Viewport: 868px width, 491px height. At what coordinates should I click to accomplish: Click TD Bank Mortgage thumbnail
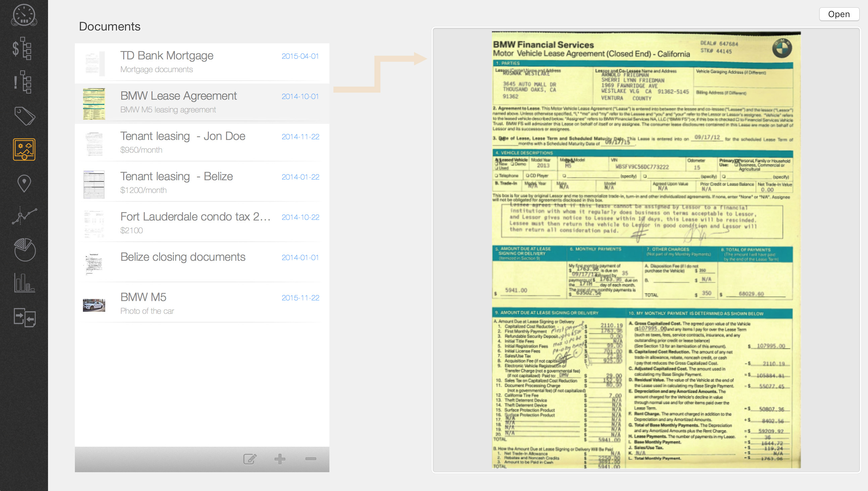pos(94,63)
